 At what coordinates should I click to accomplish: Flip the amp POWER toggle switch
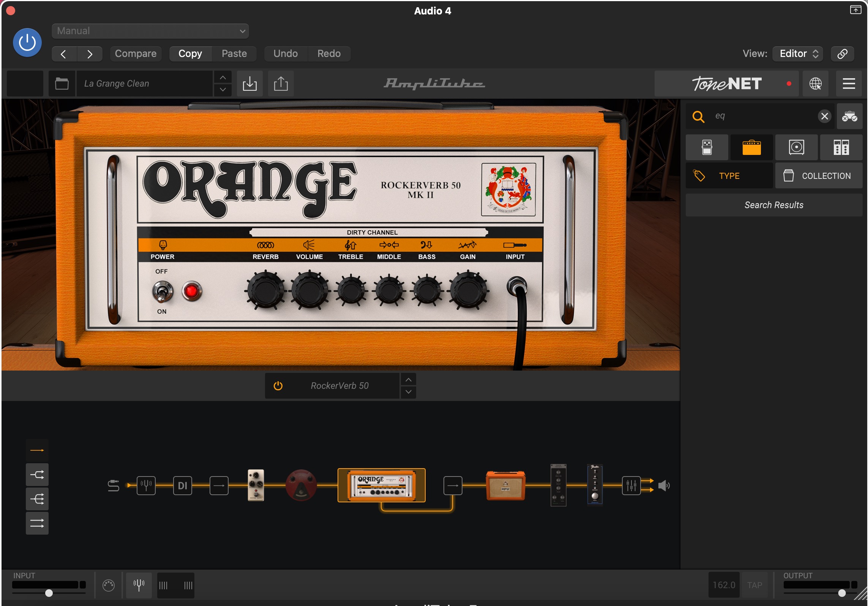[163, 292]
